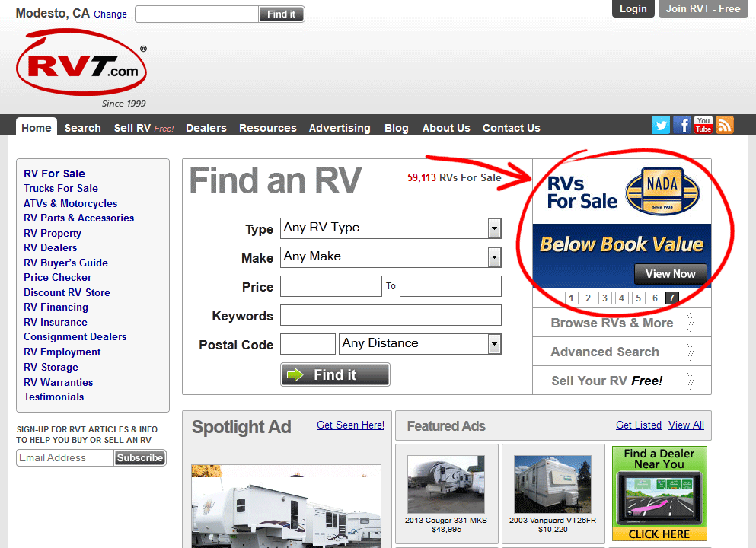Open the About Us menu item
The image size is (756, 548).
pos(446,128)
